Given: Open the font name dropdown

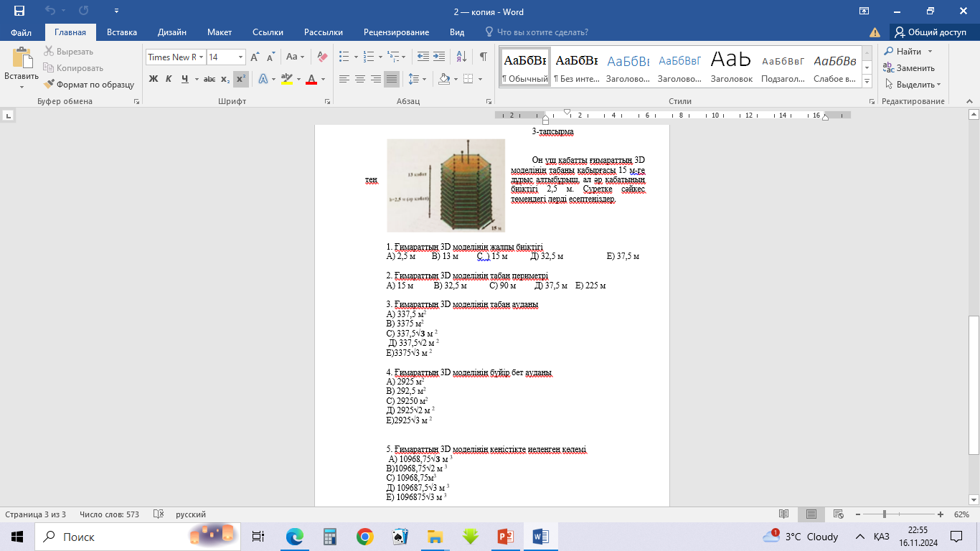Looking at the screenshot, I should point(202,57).
